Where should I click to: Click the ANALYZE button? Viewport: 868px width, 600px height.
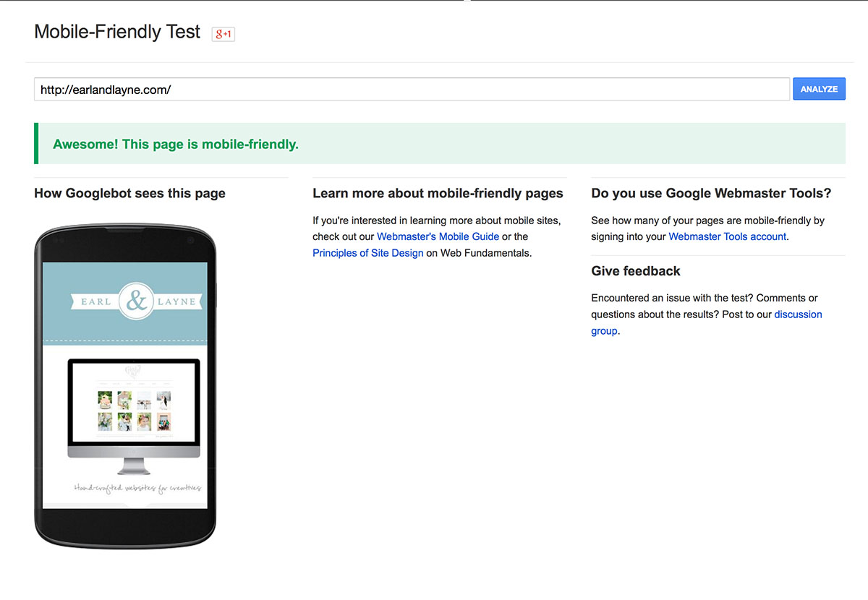pyautogui.click(x=819, y=89)
